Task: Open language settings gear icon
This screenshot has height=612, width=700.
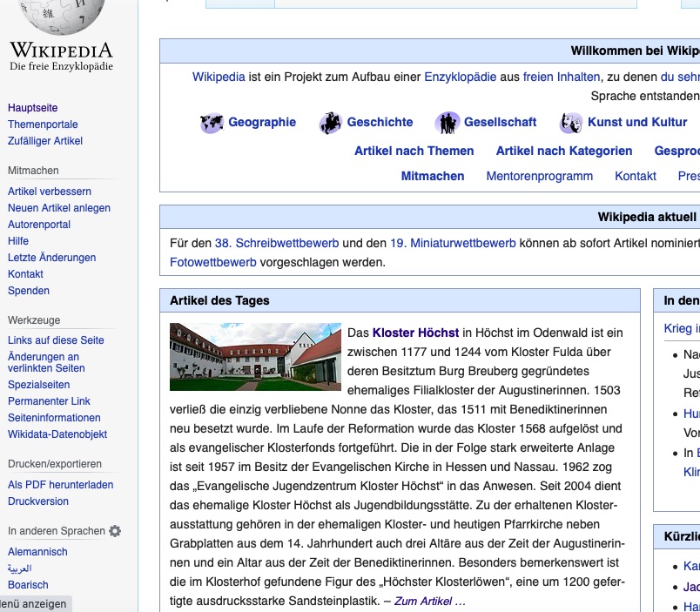Action: point(115,531)
